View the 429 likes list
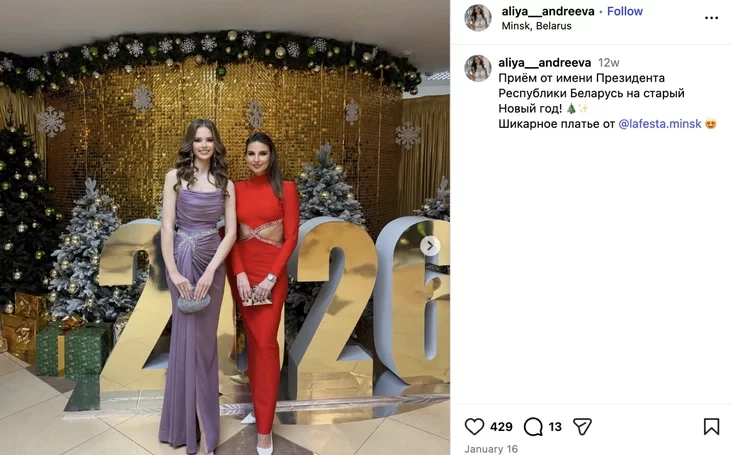 [x=501, y=427]
